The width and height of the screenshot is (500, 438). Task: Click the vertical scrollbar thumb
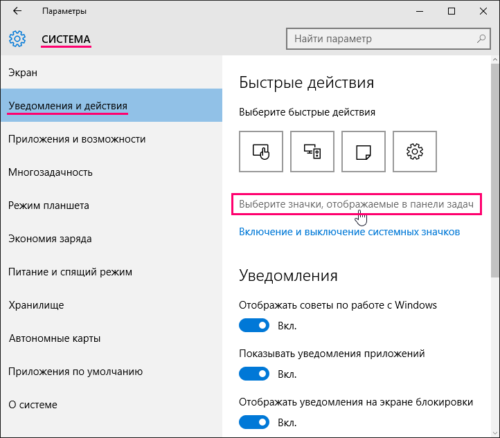pyautogui.click(x=495, y=170)
